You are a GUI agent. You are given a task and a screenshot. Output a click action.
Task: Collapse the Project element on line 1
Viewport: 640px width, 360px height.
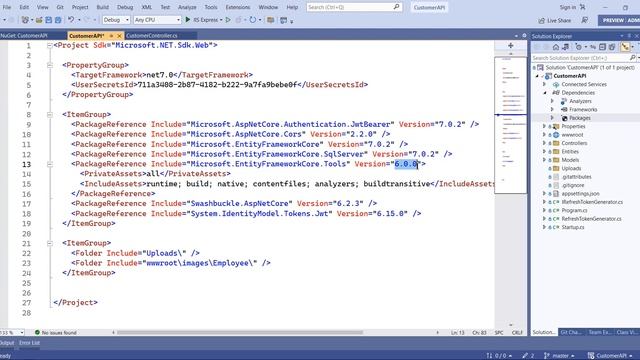pos(49,45)
